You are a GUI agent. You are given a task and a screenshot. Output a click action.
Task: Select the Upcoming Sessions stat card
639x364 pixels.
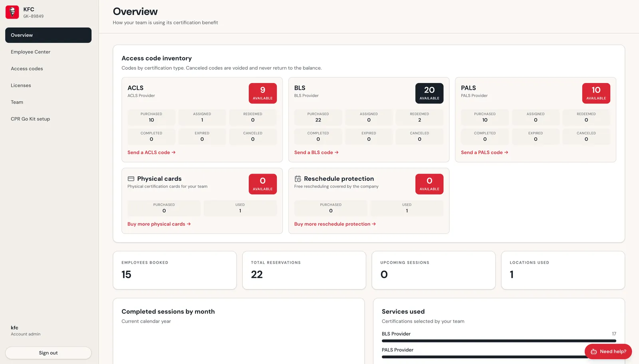pos(433,270)
